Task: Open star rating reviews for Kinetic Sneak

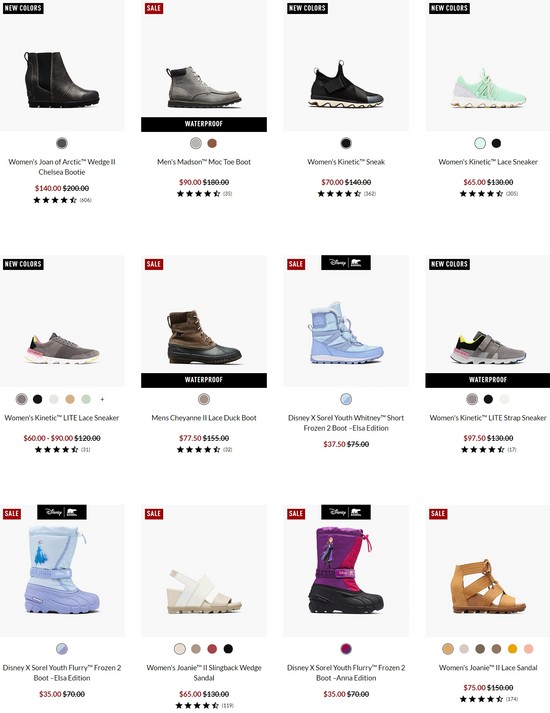Action: pos(346,194)
